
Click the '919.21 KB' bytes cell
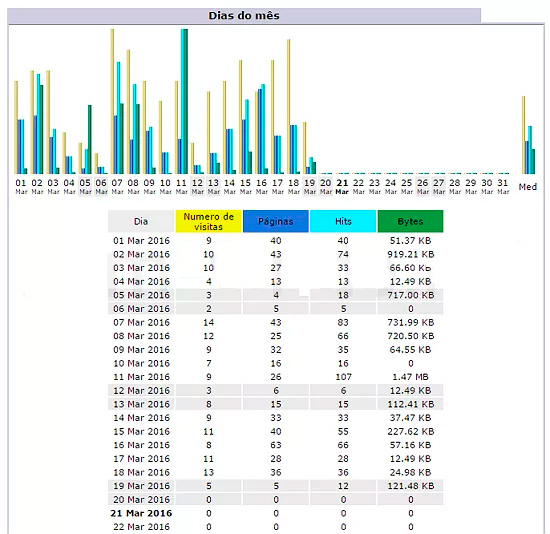[x=410, y=254]
